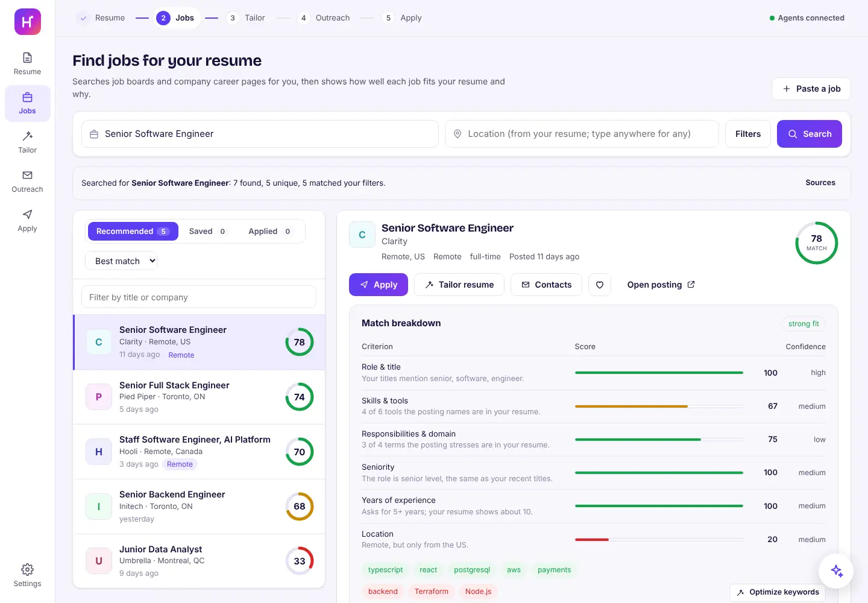868x603 pixels.
Task: Open the Filters panel
Action: [x=748, y=134]
